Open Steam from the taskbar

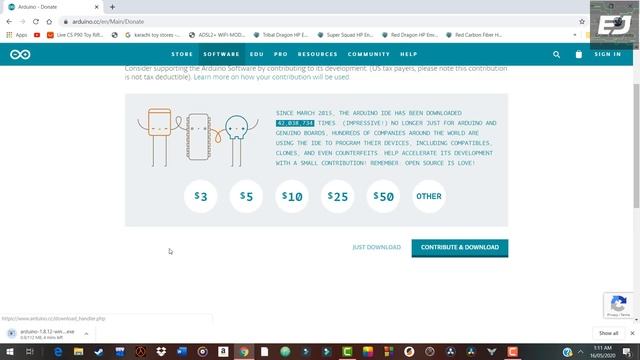pyautogui.click(x=99, y=351)
